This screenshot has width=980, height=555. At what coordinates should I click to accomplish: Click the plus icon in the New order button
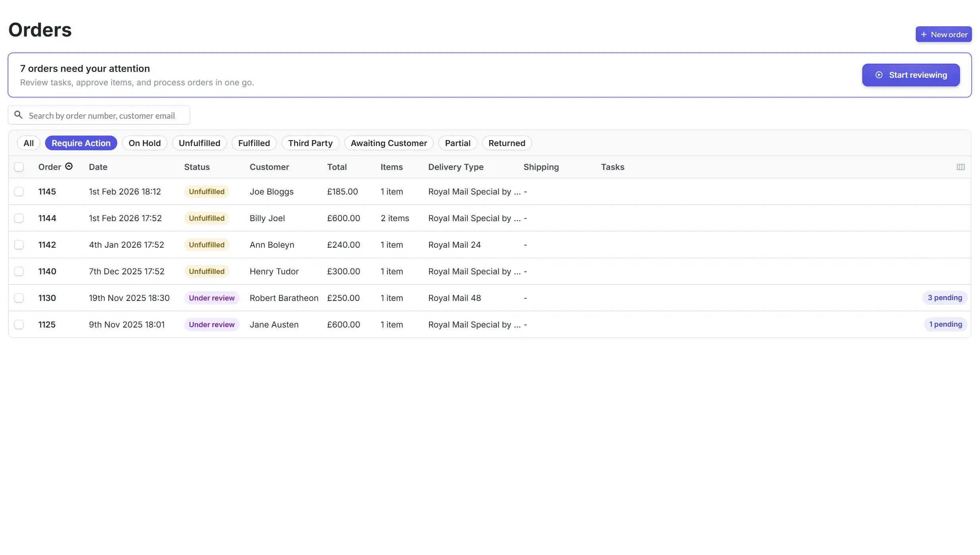(924, 34)
